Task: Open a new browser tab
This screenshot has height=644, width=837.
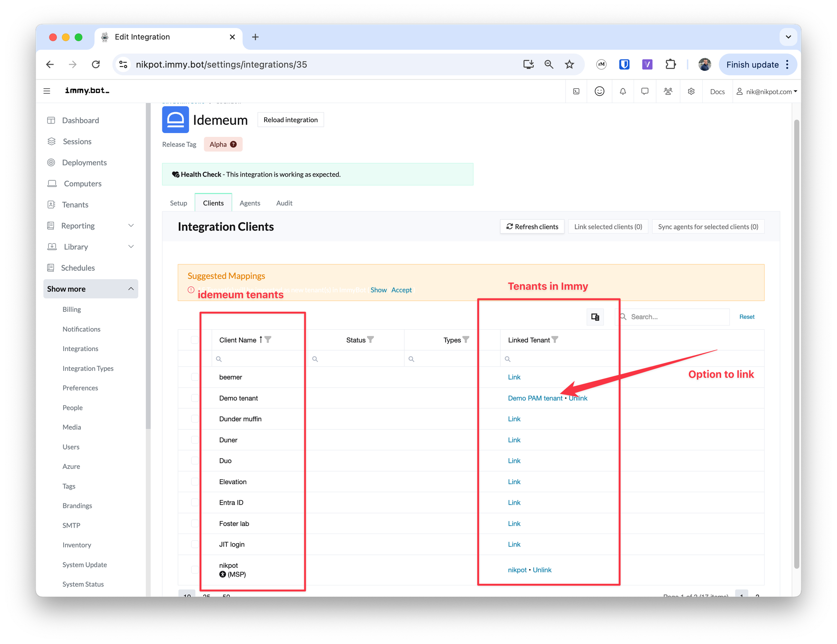Action: pyautogui.click(x=255, y=37)
